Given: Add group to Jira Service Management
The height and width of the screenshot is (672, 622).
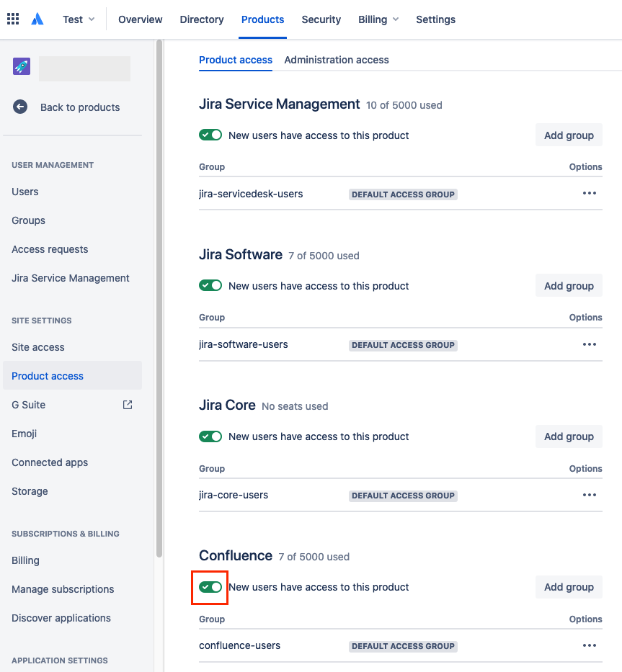Looking at the screenshot, I should point(569,135).
